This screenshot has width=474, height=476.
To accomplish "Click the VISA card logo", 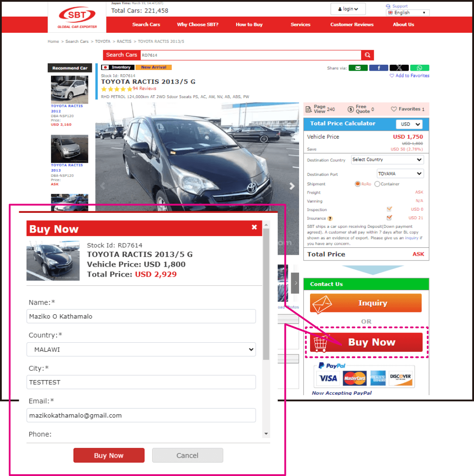I will [x=328, y=378].
